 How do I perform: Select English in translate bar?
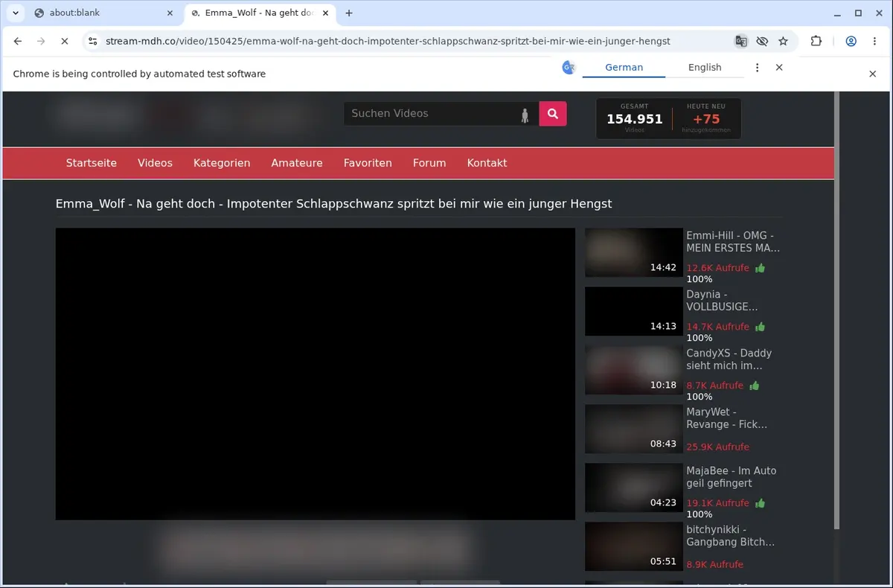(705, 67)
